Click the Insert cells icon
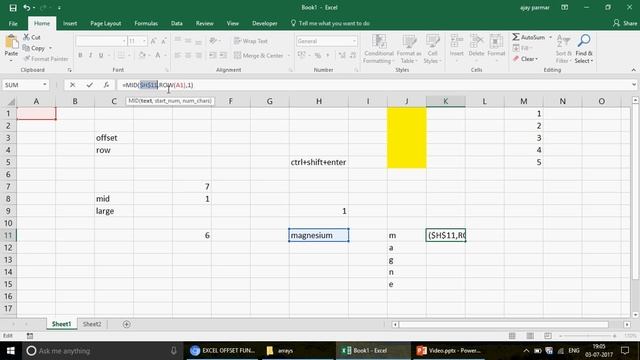This screenshot has height=360, width=640. coord(456,46)
